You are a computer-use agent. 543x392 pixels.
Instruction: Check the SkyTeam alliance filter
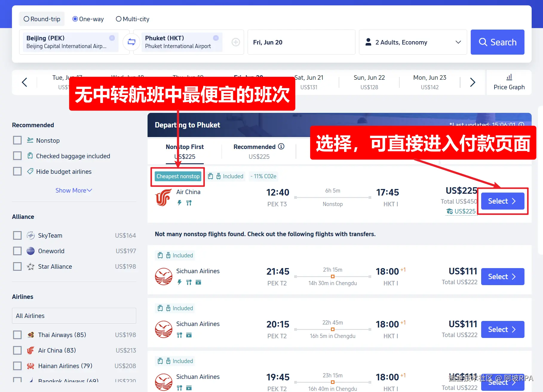pos(17,235)
